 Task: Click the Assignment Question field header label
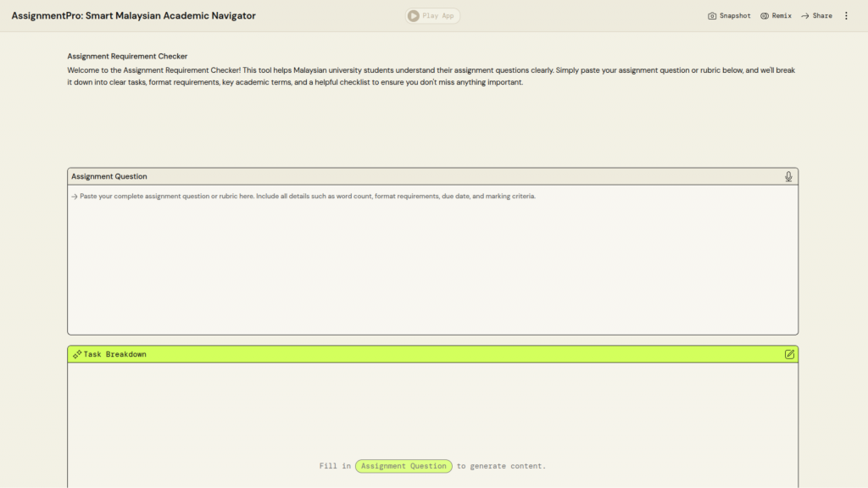point(109,176)
